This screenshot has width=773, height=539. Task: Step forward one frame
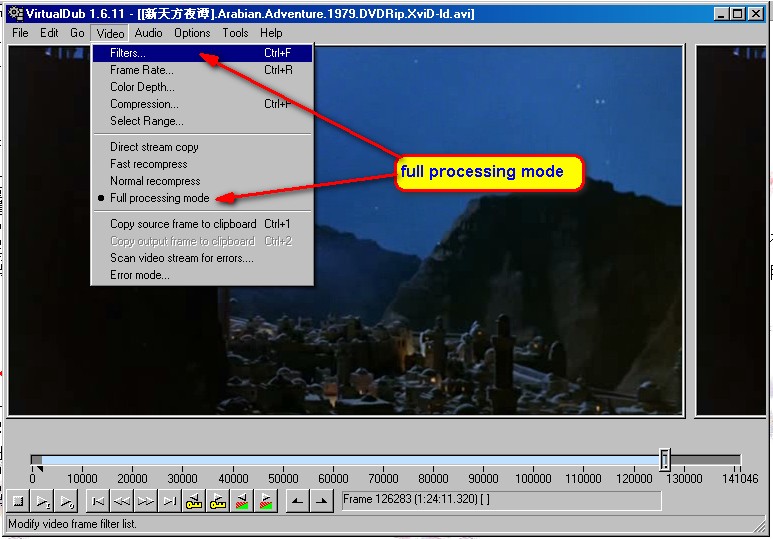click(x=146, y=501)
